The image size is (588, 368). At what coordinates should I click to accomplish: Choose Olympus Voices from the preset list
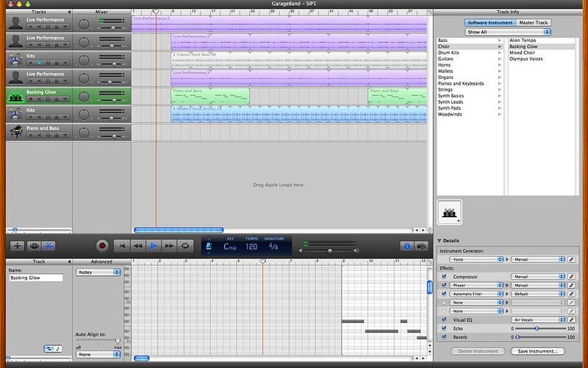pyautogui.click(x=526, y=59)
